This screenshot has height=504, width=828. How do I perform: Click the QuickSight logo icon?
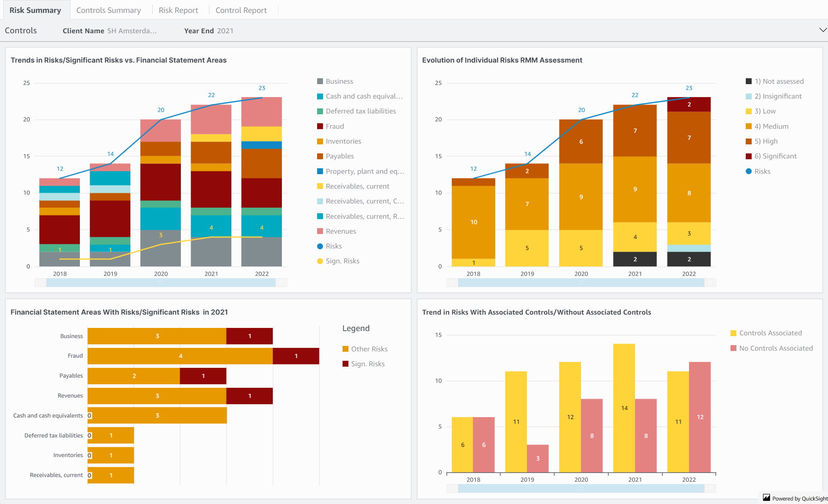(x=767, y=498)
